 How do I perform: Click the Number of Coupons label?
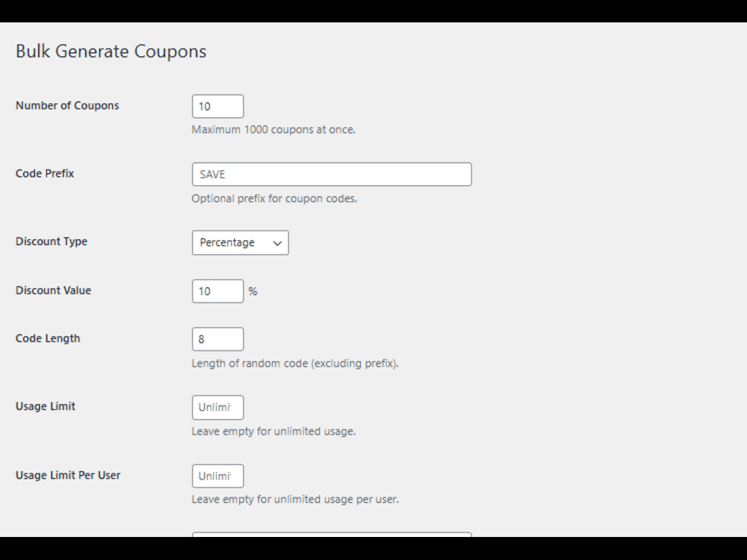click(67, 106)
